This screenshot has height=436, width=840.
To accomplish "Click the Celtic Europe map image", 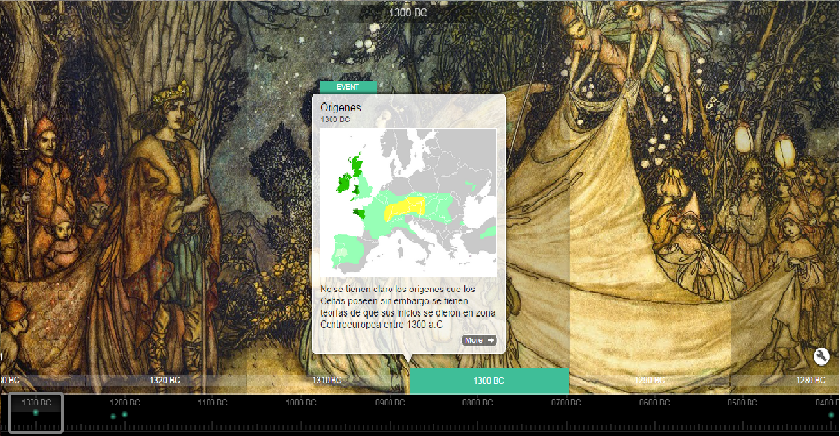I will click(x=408, y=202).
